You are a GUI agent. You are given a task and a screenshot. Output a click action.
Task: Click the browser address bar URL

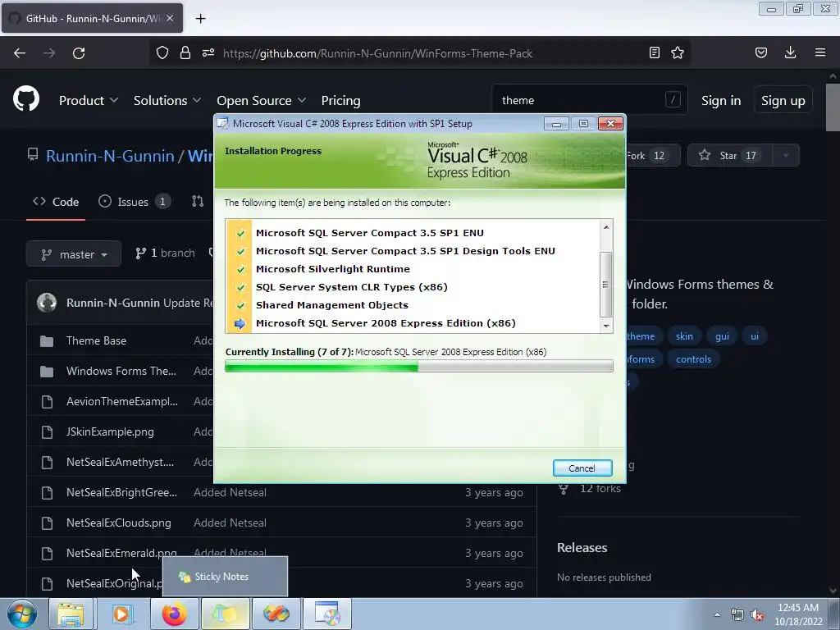pos(377,53)
